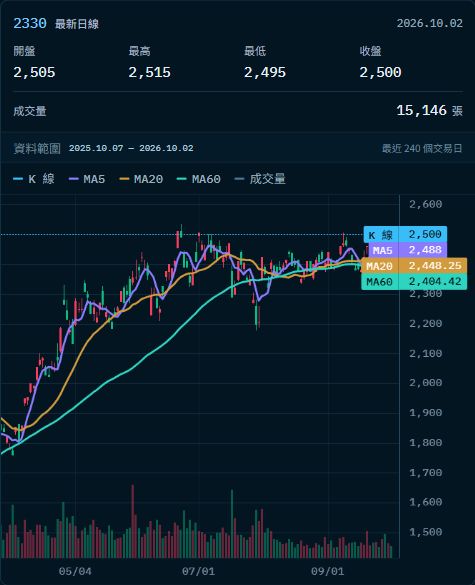Viewport: 475px width, 585px height.
Task: Click the 1,800 y-axis label
Action: [426, 443]
